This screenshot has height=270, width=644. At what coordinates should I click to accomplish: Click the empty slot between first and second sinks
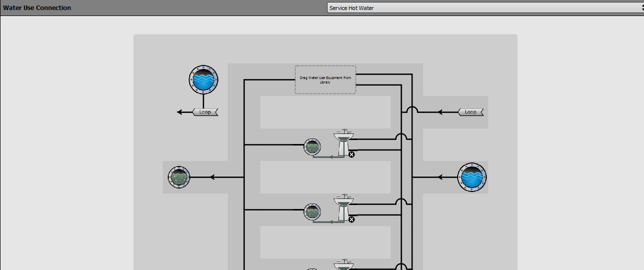[326, 177]
